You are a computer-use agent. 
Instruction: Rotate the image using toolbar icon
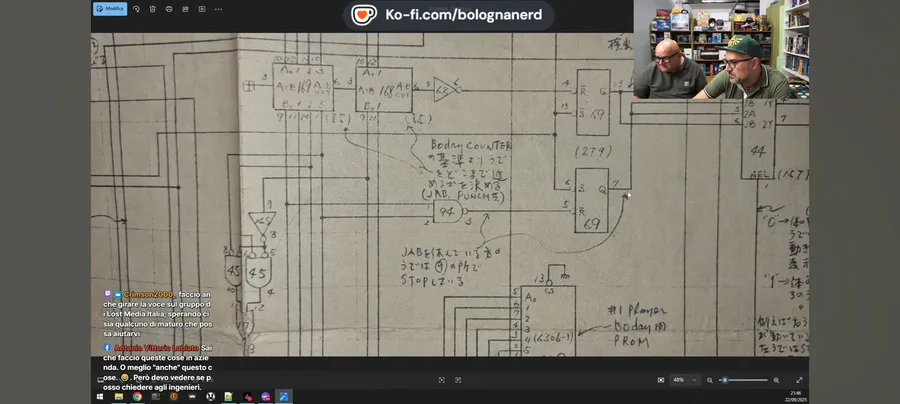click(x=136, y=9)
